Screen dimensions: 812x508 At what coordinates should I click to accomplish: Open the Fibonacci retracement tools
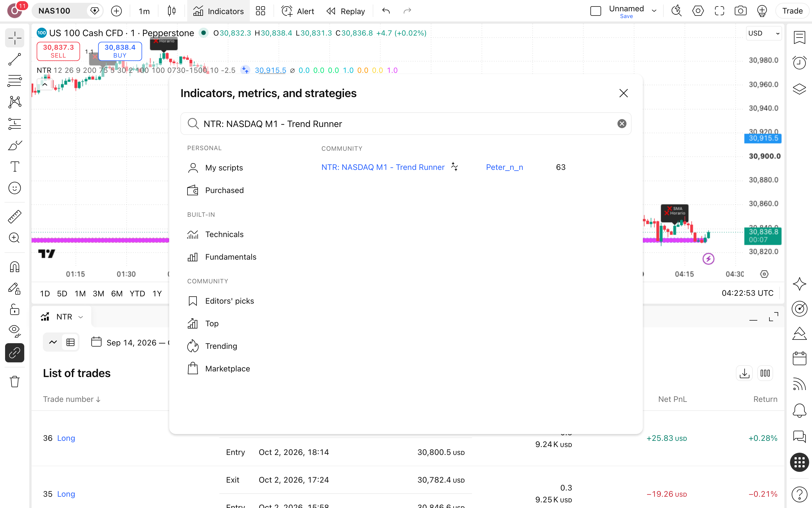pyautogui.click(x=14, y=81)
